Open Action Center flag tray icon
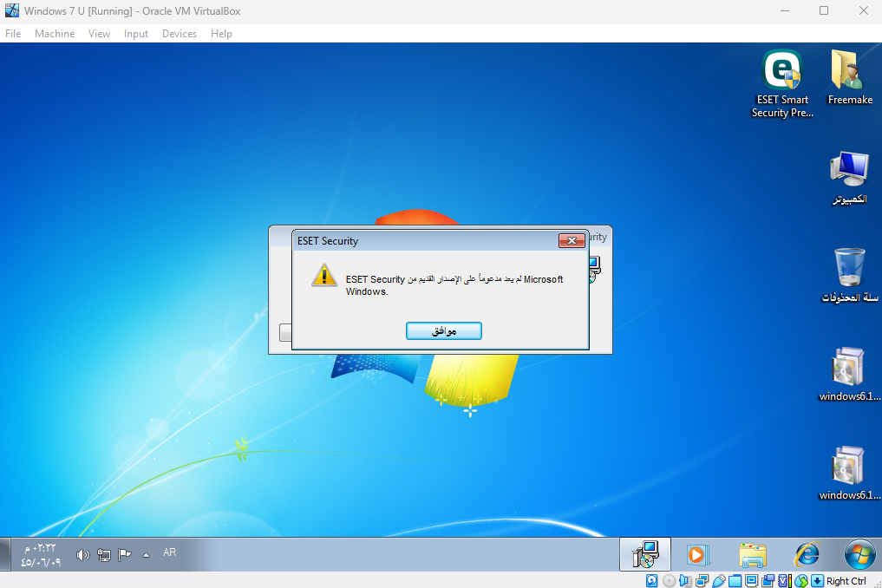 click(125, 555)
